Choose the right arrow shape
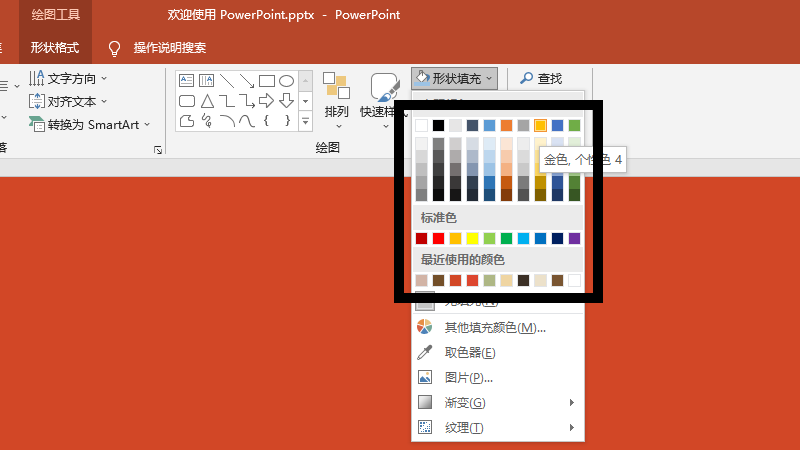The width and height of the screenshot is (800, 450). (267, 101)
